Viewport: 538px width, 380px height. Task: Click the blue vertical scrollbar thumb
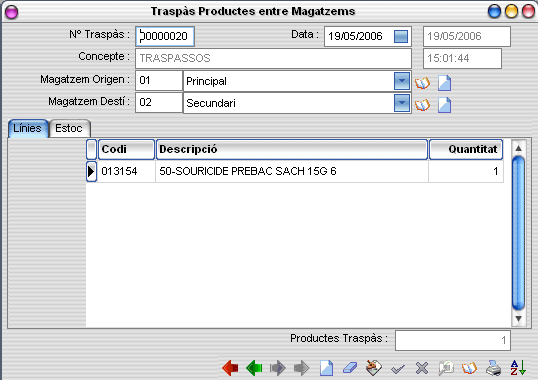point(518,233)
